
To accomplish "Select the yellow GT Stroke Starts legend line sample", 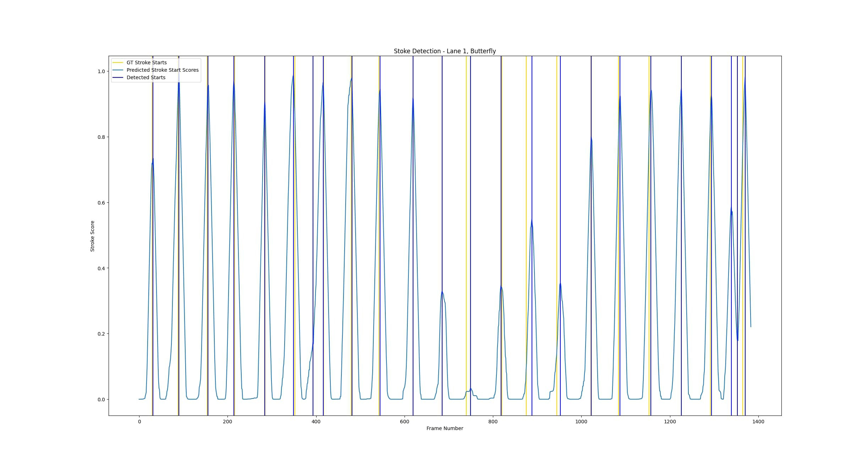I will [x=118, y=62].
